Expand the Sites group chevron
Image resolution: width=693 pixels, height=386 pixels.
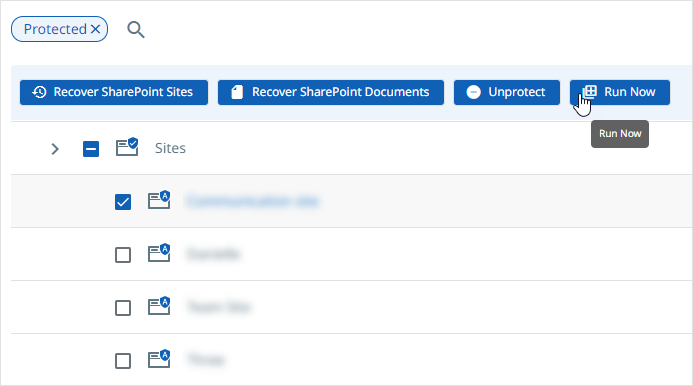(55, 149)
